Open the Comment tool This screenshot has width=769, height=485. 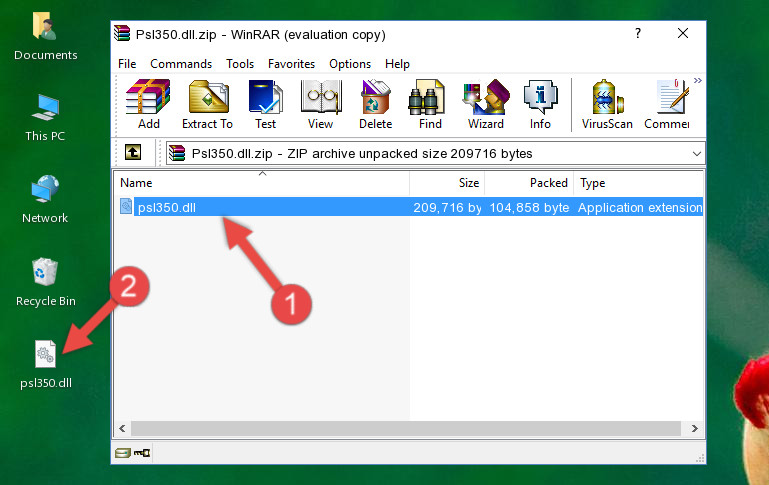pyautogui.click(x=667, y=104)
